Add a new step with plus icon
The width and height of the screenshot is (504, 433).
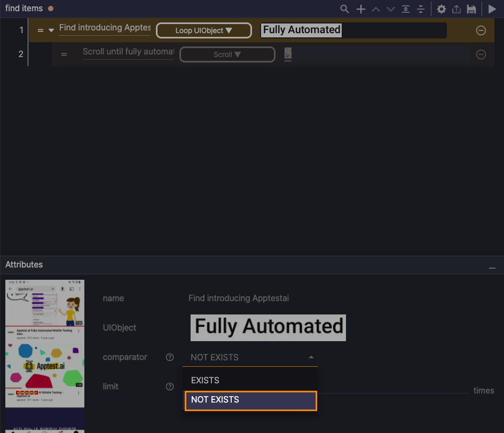coord(361,9)
